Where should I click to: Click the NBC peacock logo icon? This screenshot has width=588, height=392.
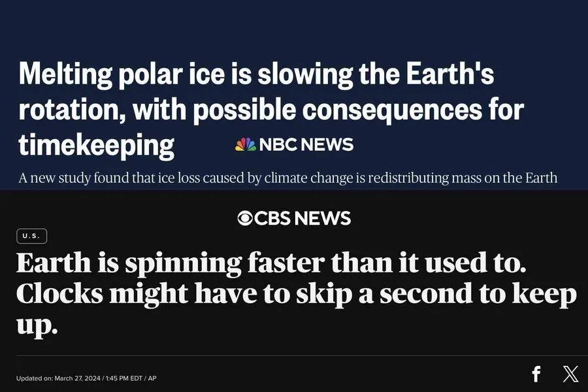pyautogui.click(x=246, y=144)
